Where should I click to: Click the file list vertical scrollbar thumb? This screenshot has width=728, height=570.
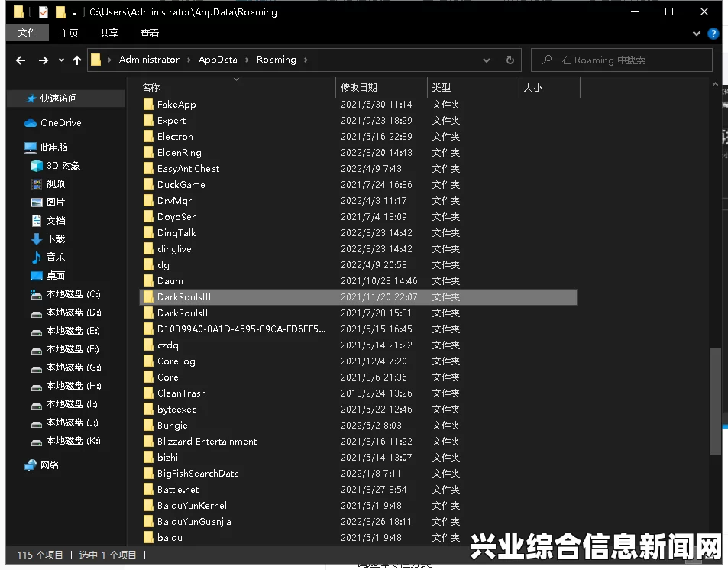point(715,401)
